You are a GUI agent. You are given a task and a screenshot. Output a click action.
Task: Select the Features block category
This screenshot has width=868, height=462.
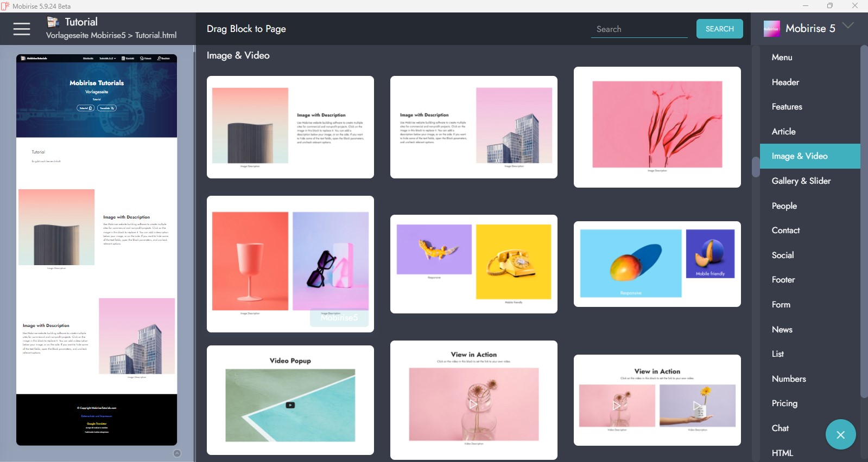tap(787, 107)
